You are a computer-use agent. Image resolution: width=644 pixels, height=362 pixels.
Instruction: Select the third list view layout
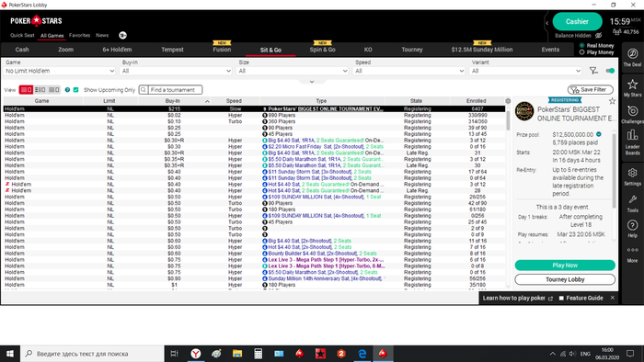click(53, 90)
